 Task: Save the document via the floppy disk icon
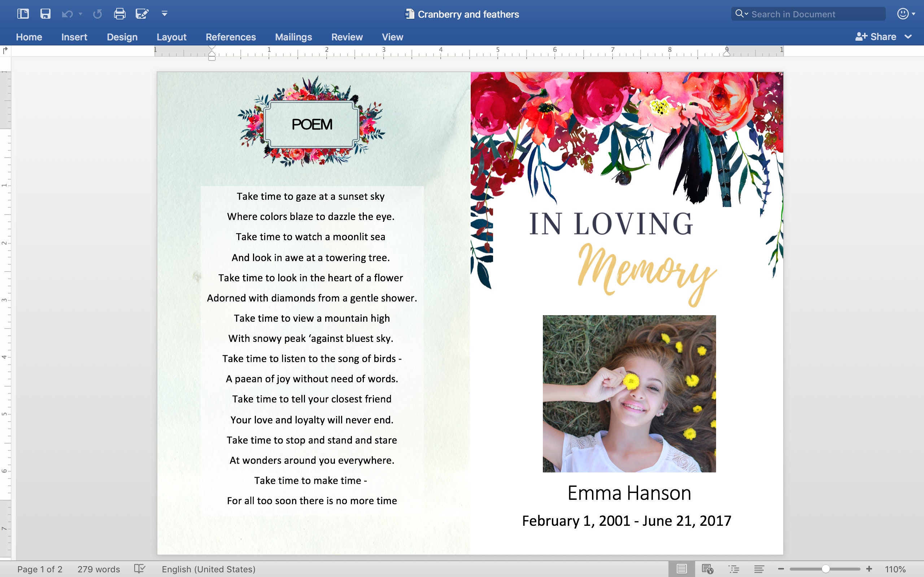coord(45,13)
